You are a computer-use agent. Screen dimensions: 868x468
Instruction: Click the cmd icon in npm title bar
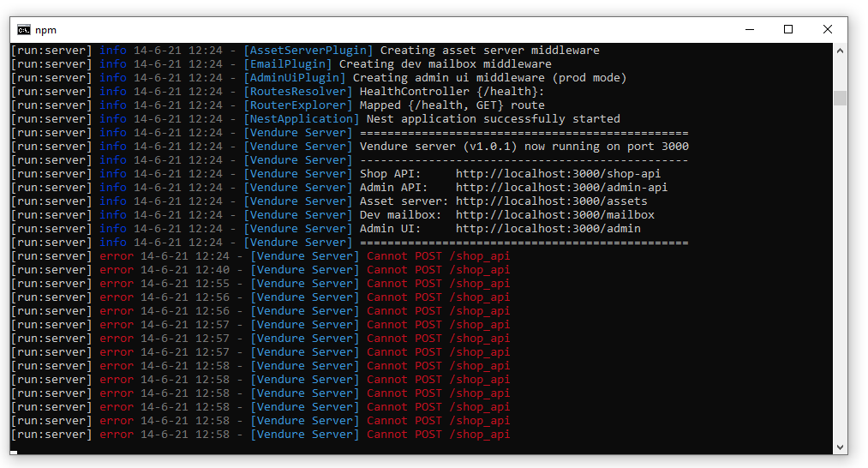click(x=24, y=30)
